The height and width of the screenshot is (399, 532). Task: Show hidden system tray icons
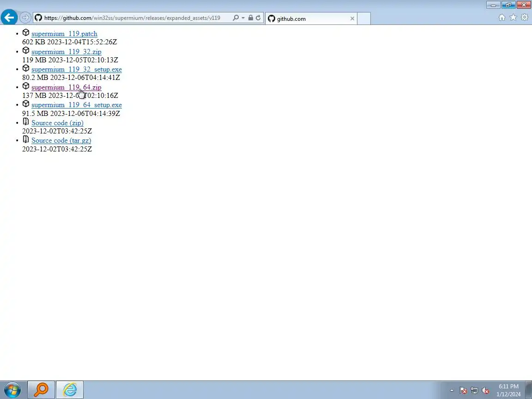pos(452,391)
